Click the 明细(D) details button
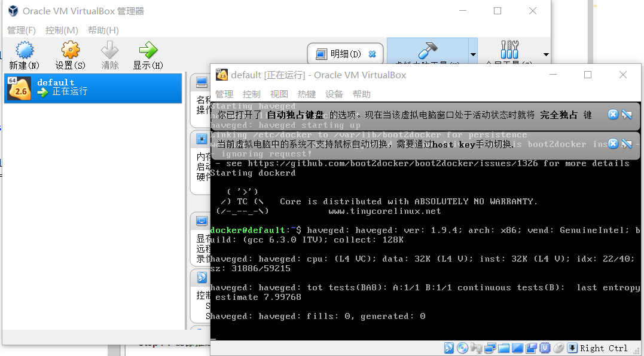The image size is (644, 356). (x=346, y=54)
